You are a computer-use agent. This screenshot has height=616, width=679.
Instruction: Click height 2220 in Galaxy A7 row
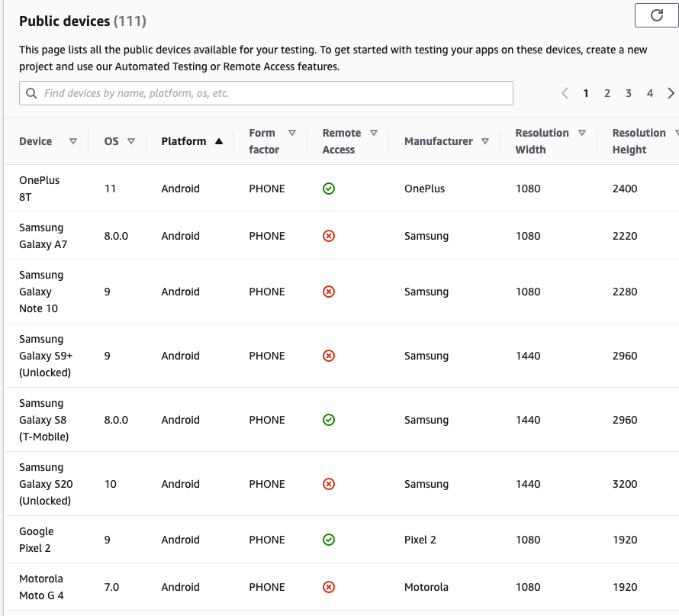tap(624, 236)
